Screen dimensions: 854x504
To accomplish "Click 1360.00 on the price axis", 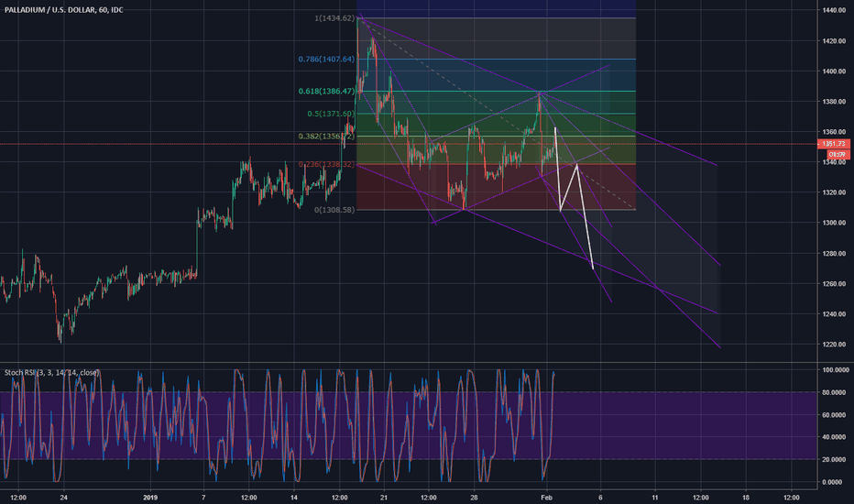I will coord(834,132).
